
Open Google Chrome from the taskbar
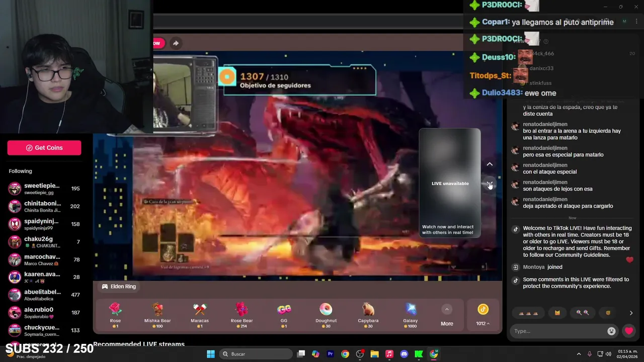pos(345,354)
